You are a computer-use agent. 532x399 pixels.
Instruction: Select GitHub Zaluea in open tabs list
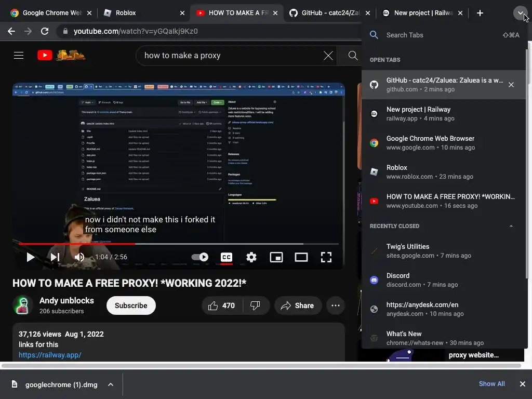pos(445,85)
